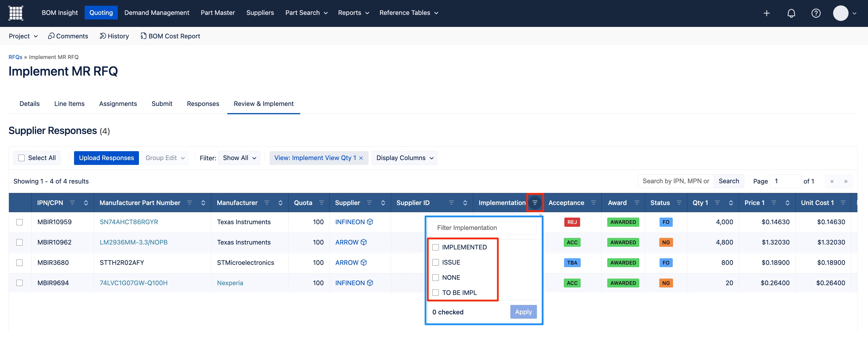Open the Quota column filter icon
The height and width of the screenshot is (343, 868).
321,202
